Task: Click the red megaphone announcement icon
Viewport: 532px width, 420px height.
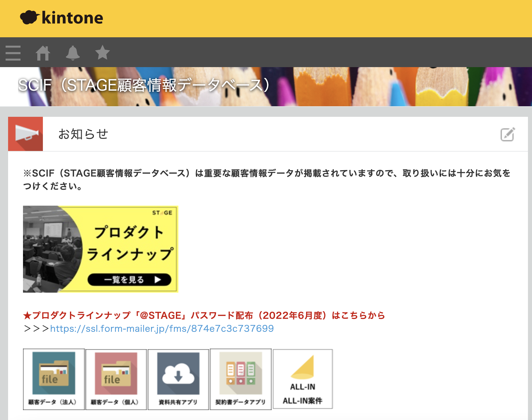Action: click(x=25, y=134)
